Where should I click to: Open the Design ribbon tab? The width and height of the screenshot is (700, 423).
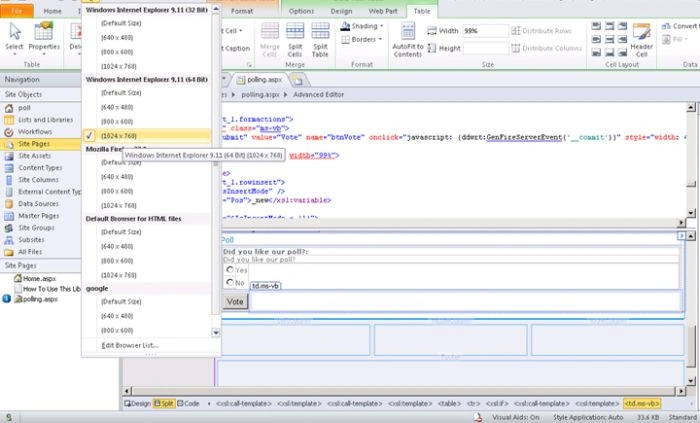tap(342, 11)
